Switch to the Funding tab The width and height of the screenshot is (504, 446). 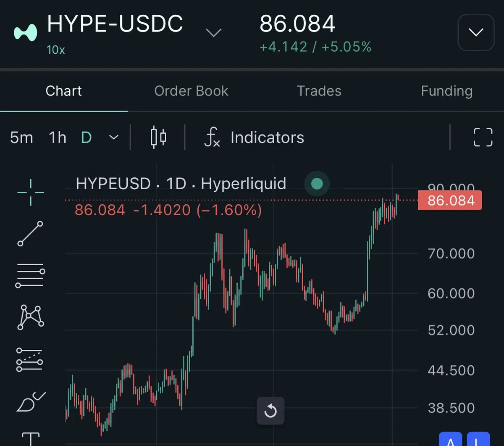tap(447, 91)
